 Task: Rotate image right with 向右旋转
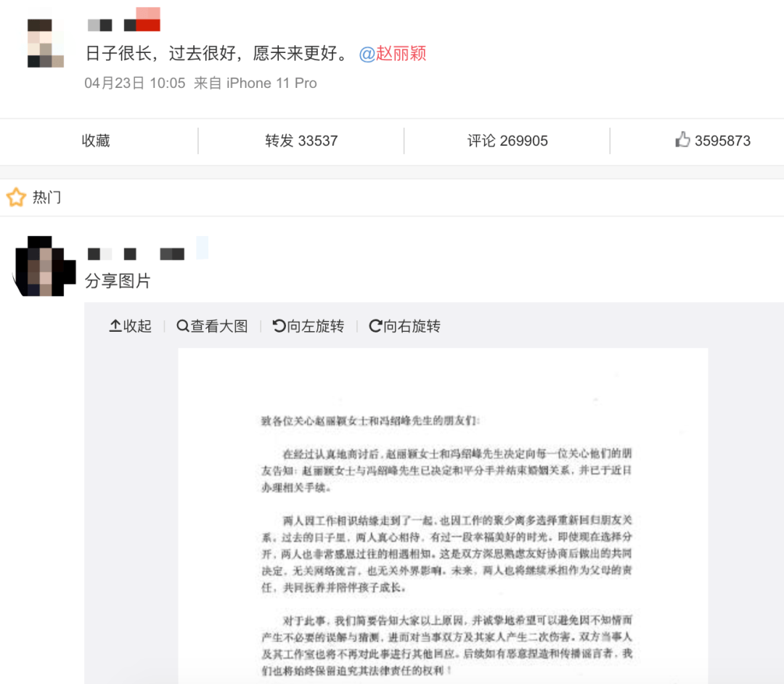[404, 326]
